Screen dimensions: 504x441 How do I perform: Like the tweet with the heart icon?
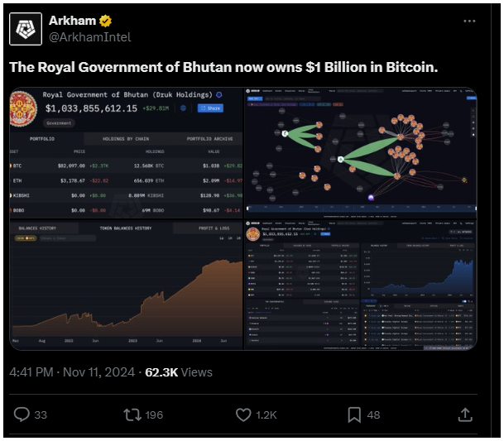pos(243,415)
